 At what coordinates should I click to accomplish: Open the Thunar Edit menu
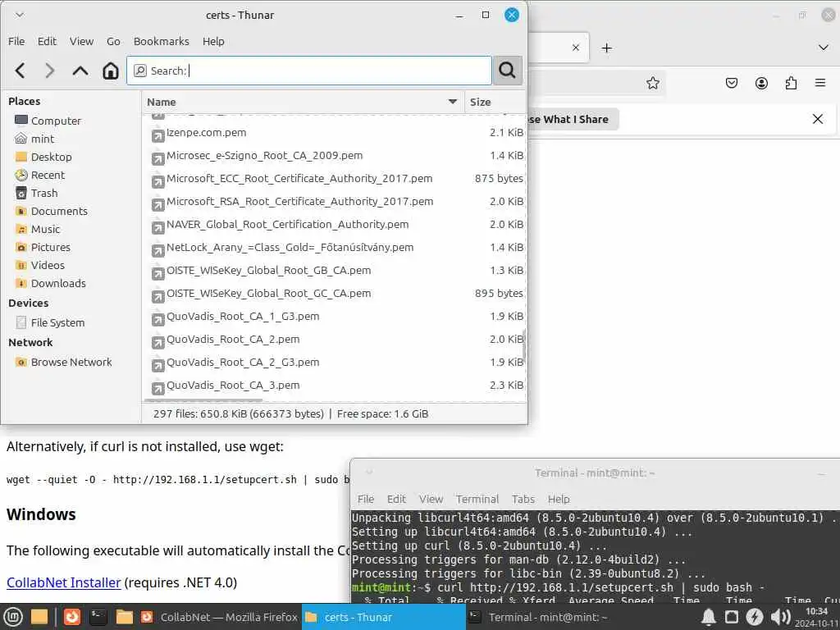(47, 41)
